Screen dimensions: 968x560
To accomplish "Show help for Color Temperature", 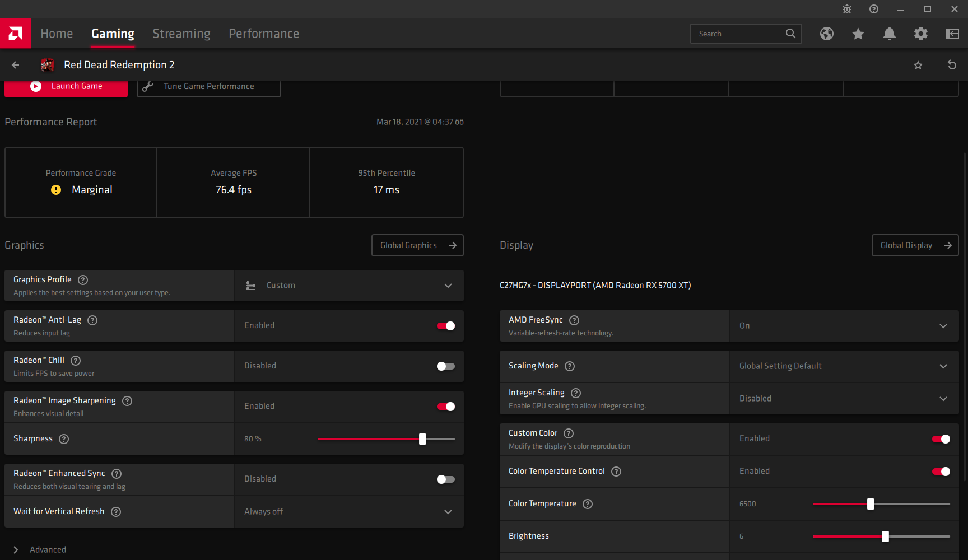I will coord(588,504).
